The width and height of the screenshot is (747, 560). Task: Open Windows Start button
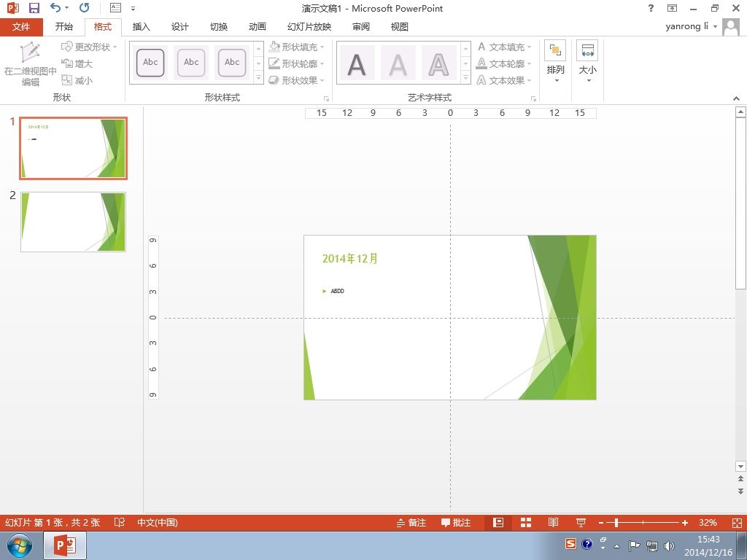(19, 545)
